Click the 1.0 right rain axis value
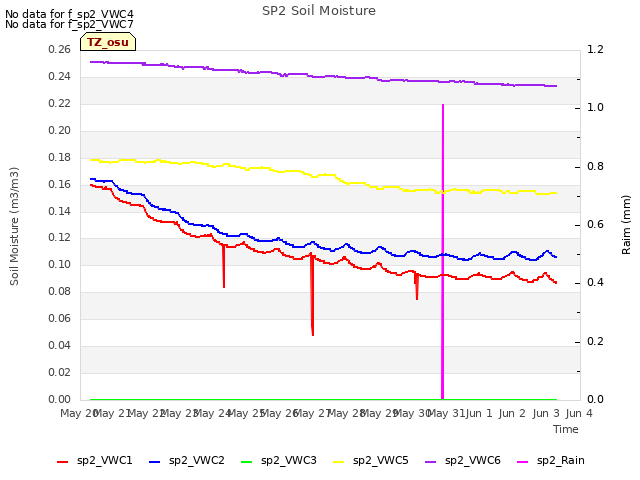 pos(595,107)
